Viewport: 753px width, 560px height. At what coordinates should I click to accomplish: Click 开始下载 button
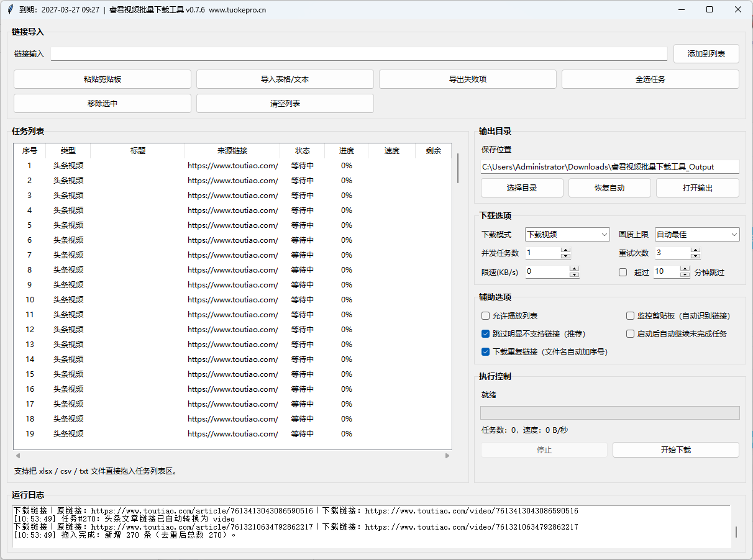[676, 450]
